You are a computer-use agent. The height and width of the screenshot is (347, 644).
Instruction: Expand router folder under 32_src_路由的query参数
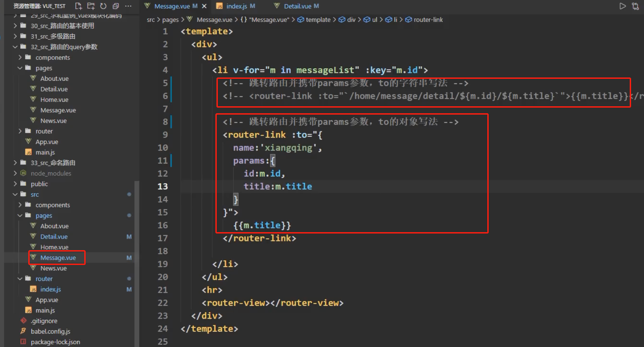(x=44, y=131)
